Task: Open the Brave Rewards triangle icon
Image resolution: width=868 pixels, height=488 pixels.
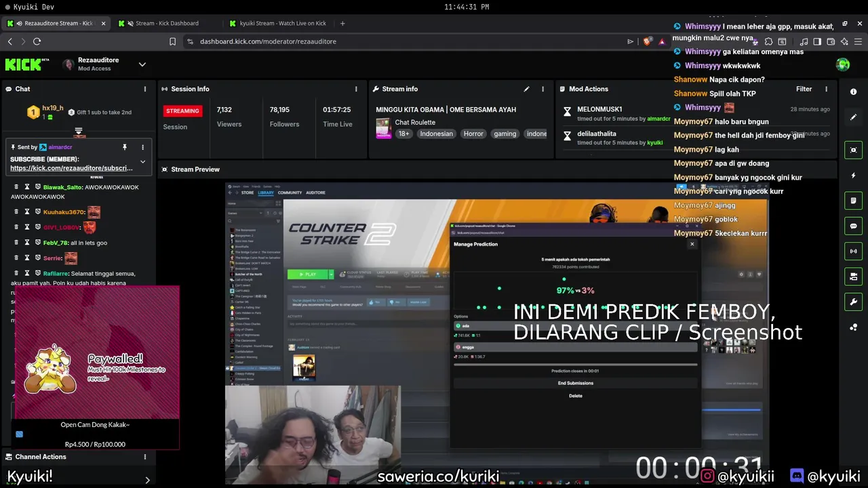Action: [x=662, y=41]
